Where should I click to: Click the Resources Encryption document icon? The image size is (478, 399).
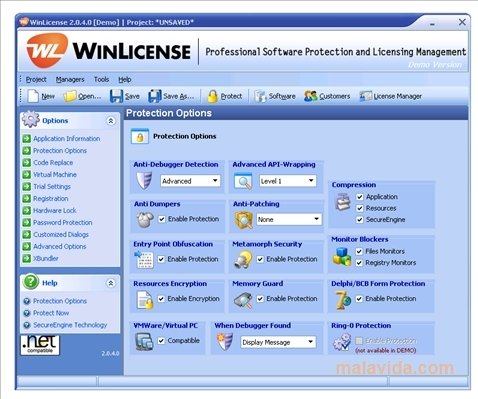pos(145,299)
